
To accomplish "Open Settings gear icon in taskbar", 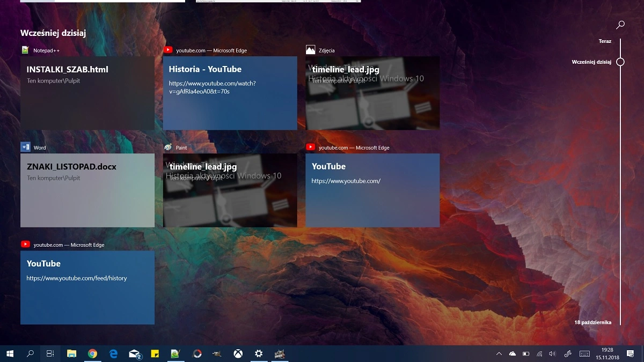I will pos(259,353).
